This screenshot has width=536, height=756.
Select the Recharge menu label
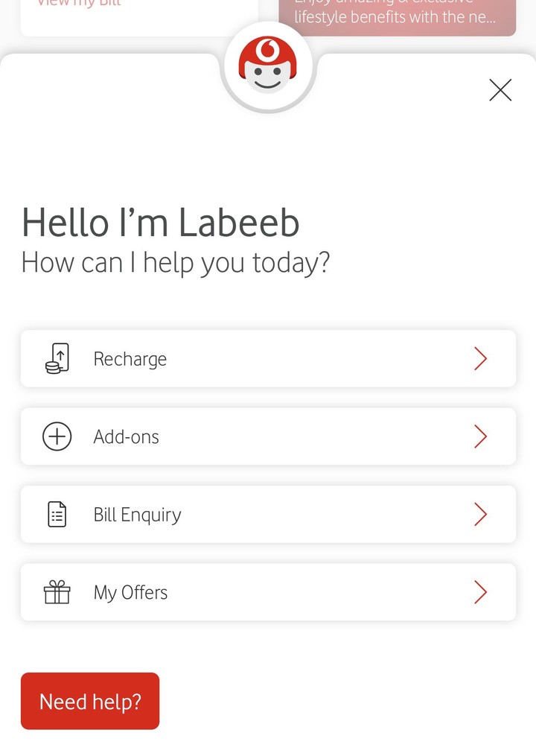(x=130, y=359)
